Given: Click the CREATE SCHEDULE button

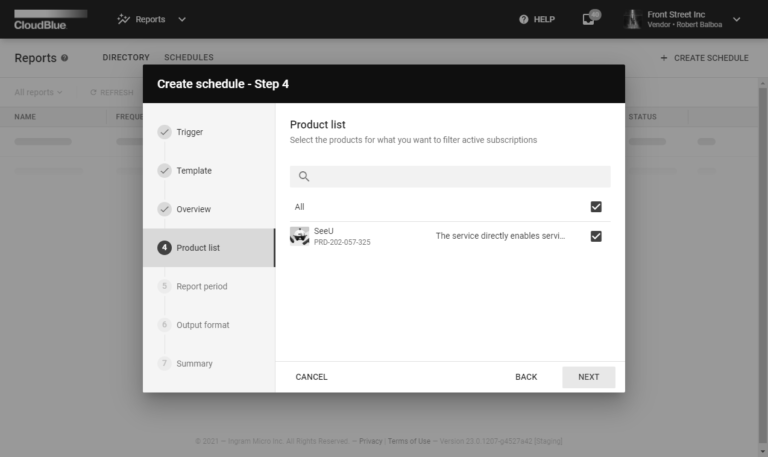Looking at the screenshot, I should tap(704, 58).
